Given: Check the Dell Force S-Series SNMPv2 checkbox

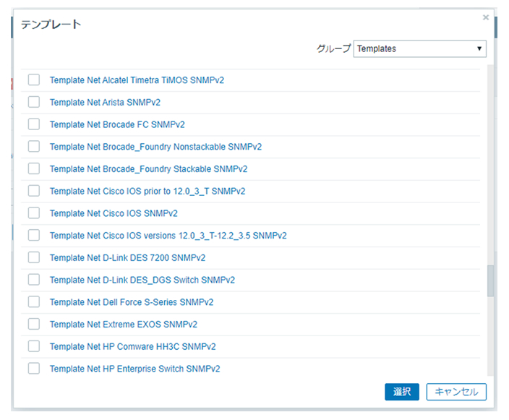Looking at the screenshot, I should coord(34,302).
